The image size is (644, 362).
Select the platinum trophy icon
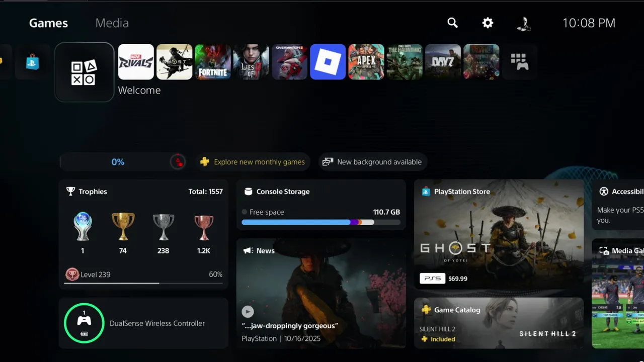[83, 227]
